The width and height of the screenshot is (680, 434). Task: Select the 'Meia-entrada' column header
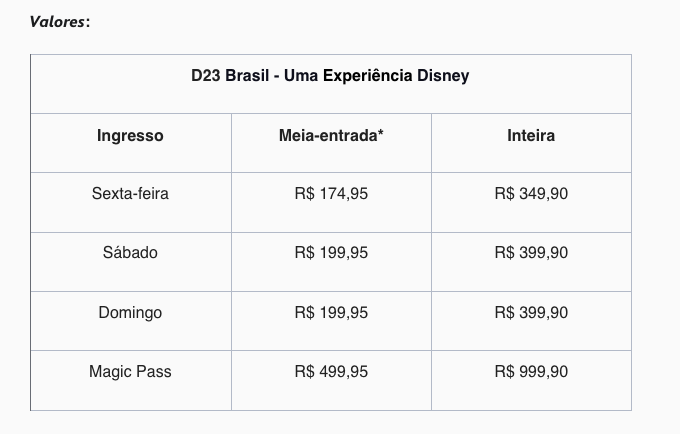click(x=328, y=135)
